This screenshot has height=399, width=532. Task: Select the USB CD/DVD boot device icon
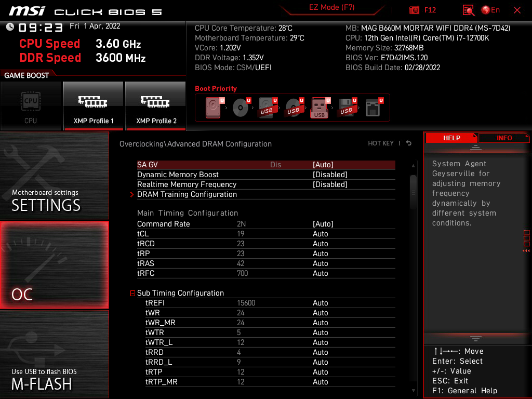[x=294, y=108]
